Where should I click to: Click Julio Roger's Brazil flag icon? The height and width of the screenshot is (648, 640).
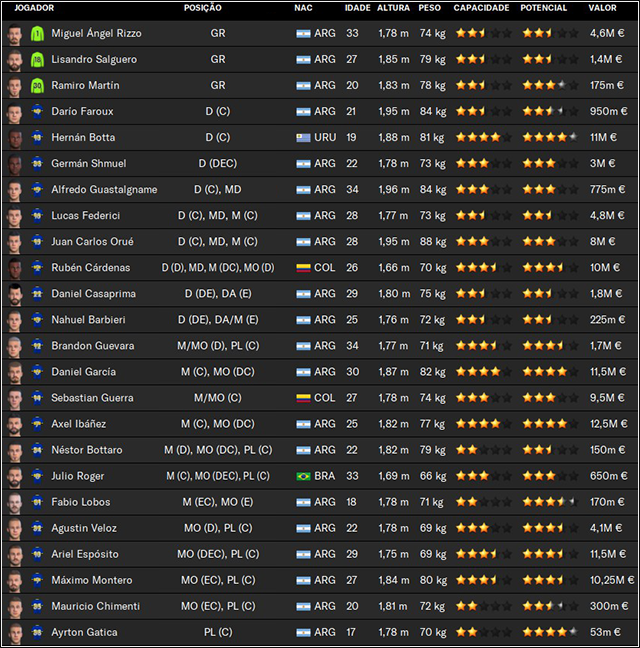coord(303,476)
